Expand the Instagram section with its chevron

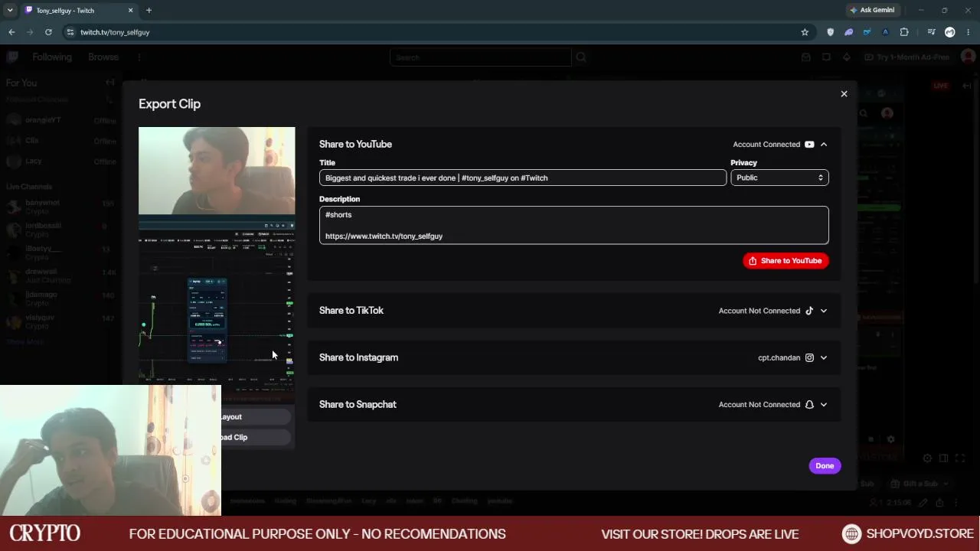(x=824, y=357)
